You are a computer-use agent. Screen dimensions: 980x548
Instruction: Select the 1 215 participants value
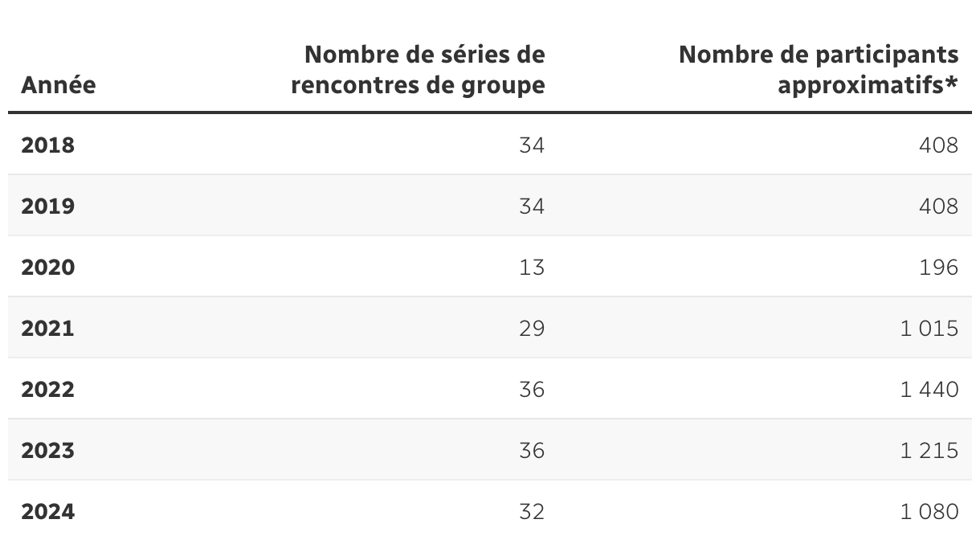click(x=929, y=451)
